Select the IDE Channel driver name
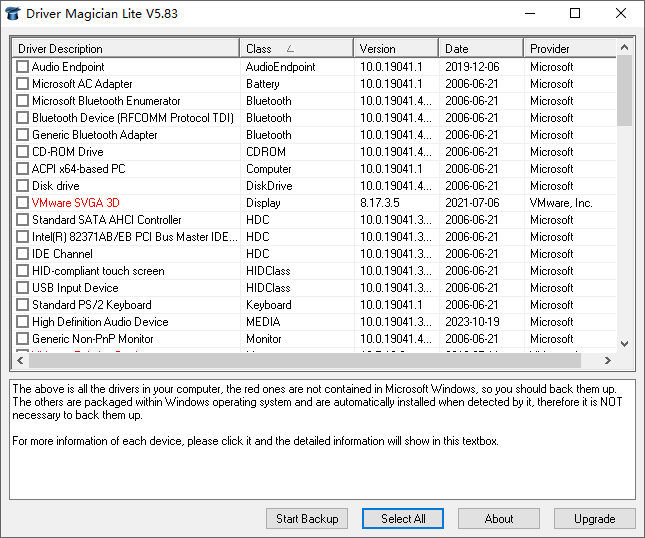The image size is (645, 538). 62,254
